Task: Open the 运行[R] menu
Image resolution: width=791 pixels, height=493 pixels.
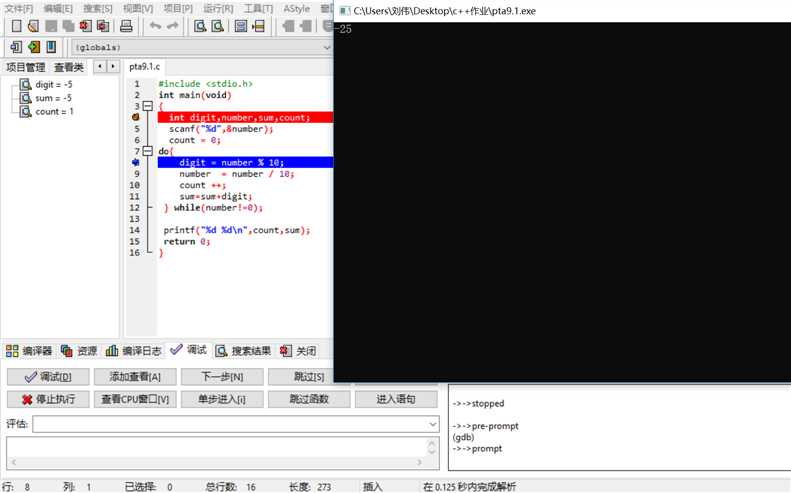Action: click(x=218, y=9)
